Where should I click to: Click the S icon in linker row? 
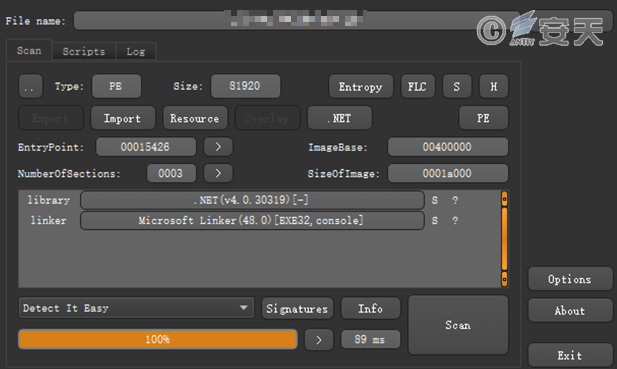pos(434,221)
